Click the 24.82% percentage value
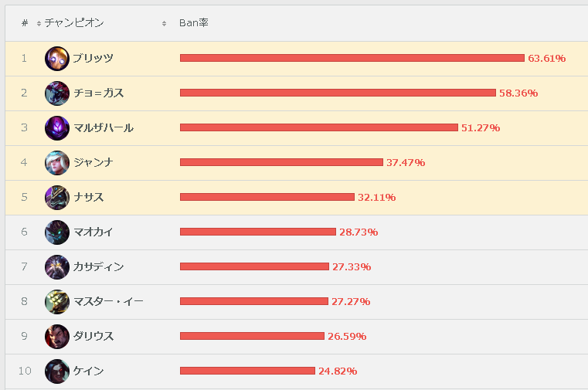Image resolution: width=588 pixels, height=390 pixels. pos(338,371)
